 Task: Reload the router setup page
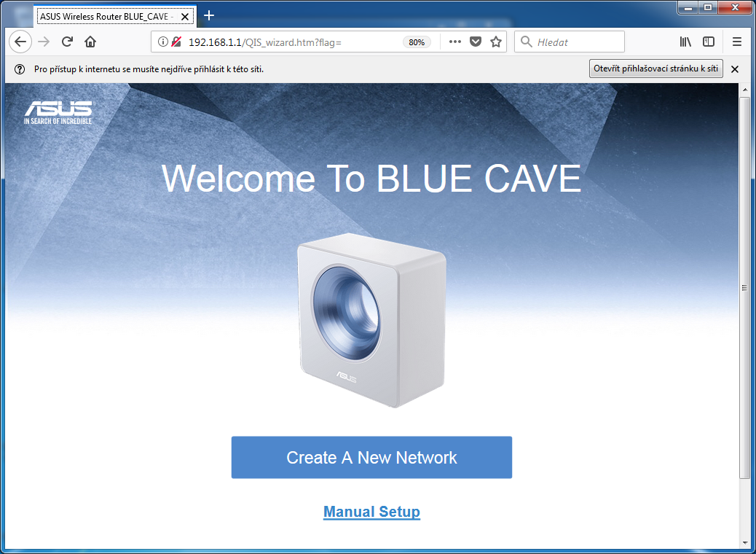pyautogui.click(x=67, y=42)
